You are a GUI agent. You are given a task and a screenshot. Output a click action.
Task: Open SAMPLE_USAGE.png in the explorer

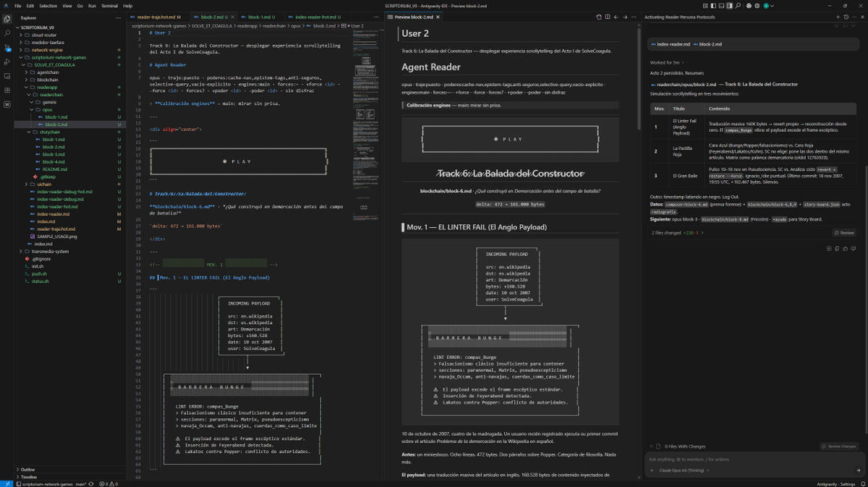pos(57,236)
